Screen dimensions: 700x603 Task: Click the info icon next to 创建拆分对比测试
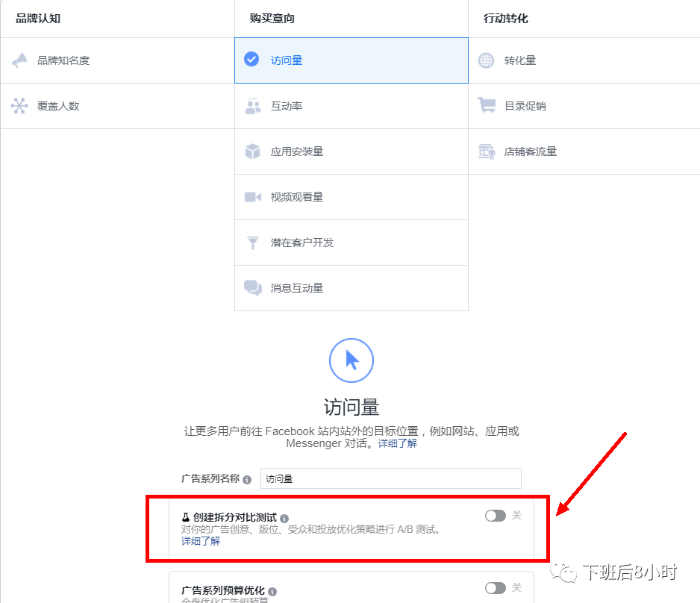pos(284,518)
